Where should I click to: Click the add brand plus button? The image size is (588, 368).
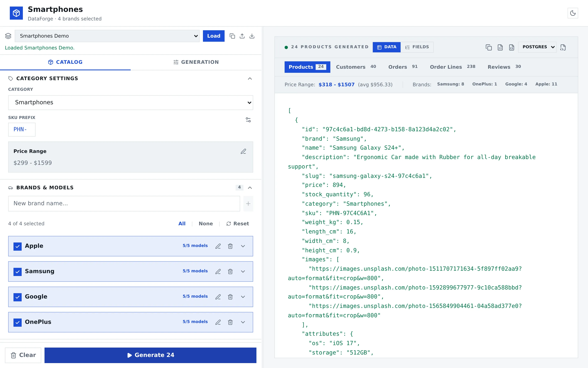tap(248, 203)
